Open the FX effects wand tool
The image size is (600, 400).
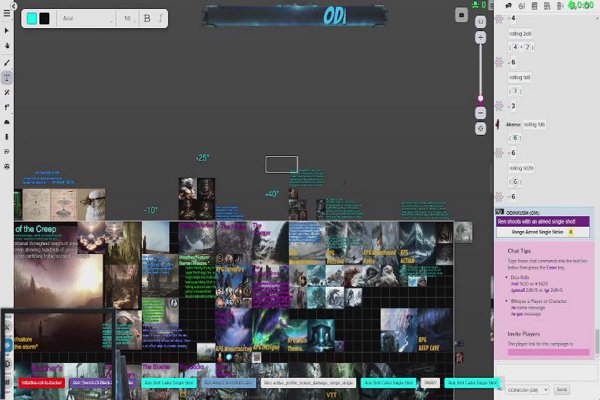click(x=7, y=93)
